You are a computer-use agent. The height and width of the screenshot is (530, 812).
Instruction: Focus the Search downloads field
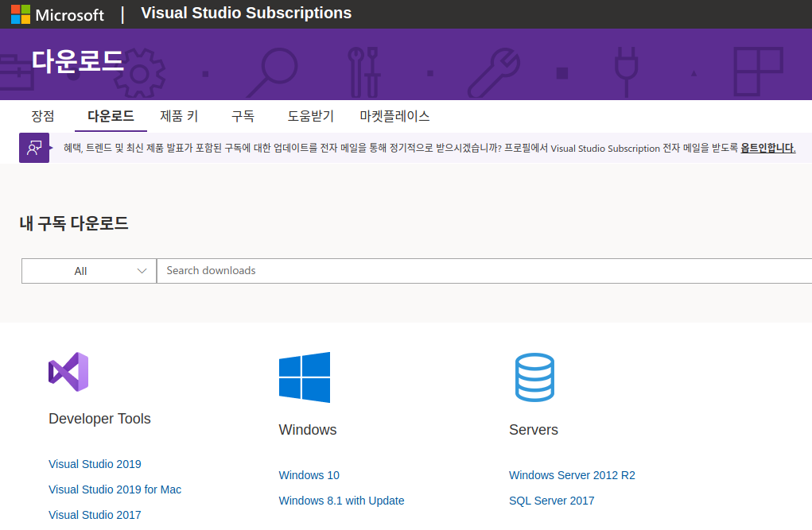pyautogui.click(x=484, y=271)
